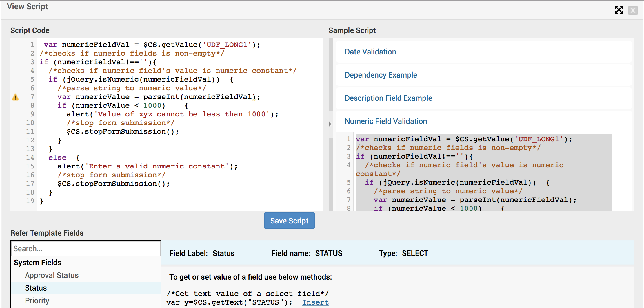Click the sample script code block

tap(484, 173)
